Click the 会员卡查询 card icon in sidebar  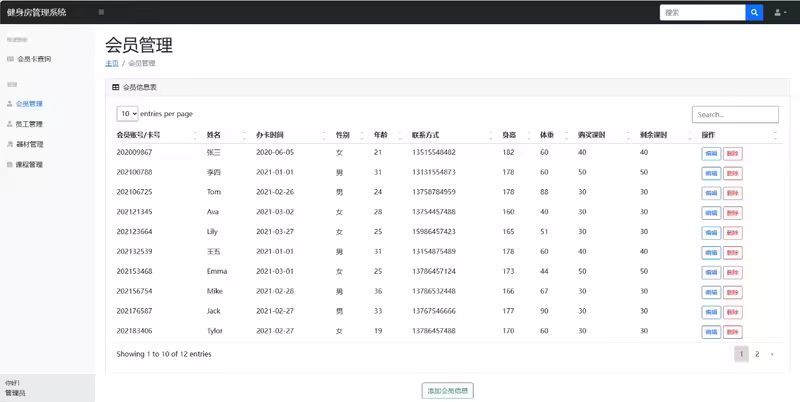click(x=10, y=59)
